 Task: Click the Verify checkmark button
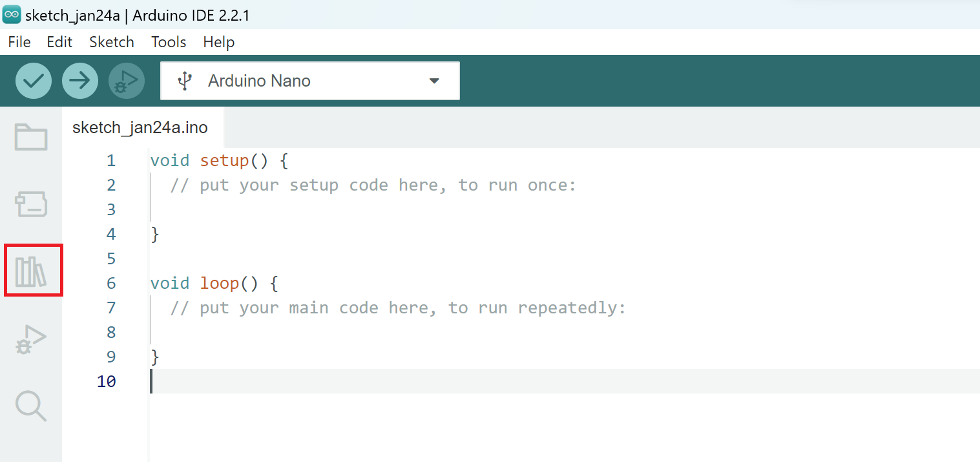pos(34,81)
